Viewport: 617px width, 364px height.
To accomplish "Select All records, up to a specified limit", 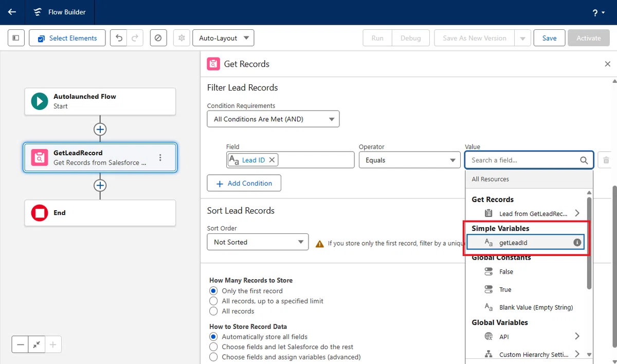I will [x=213, y=301].
